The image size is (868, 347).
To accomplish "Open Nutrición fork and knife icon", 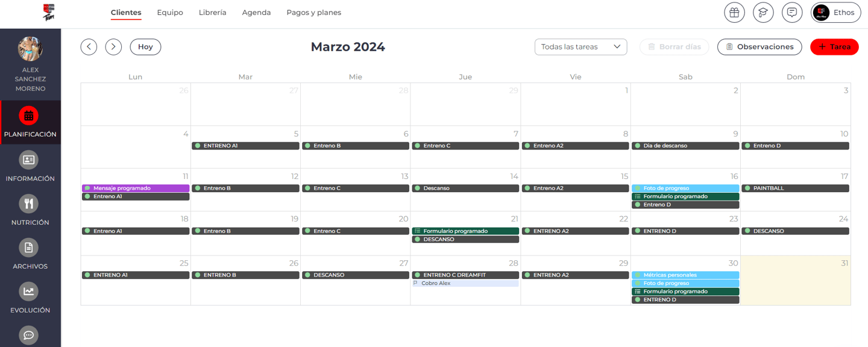I will (28, 204).
